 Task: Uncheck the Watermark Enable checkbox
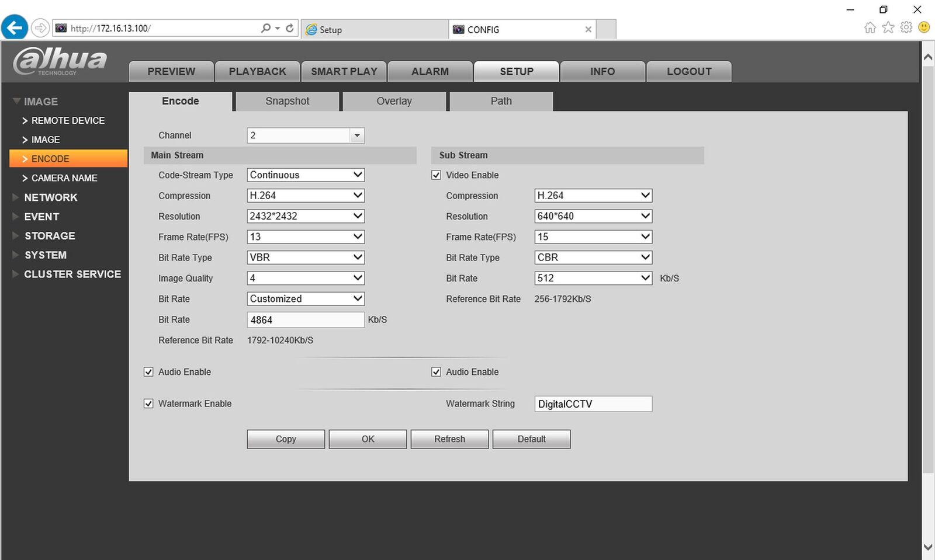(x=148, y=404)
